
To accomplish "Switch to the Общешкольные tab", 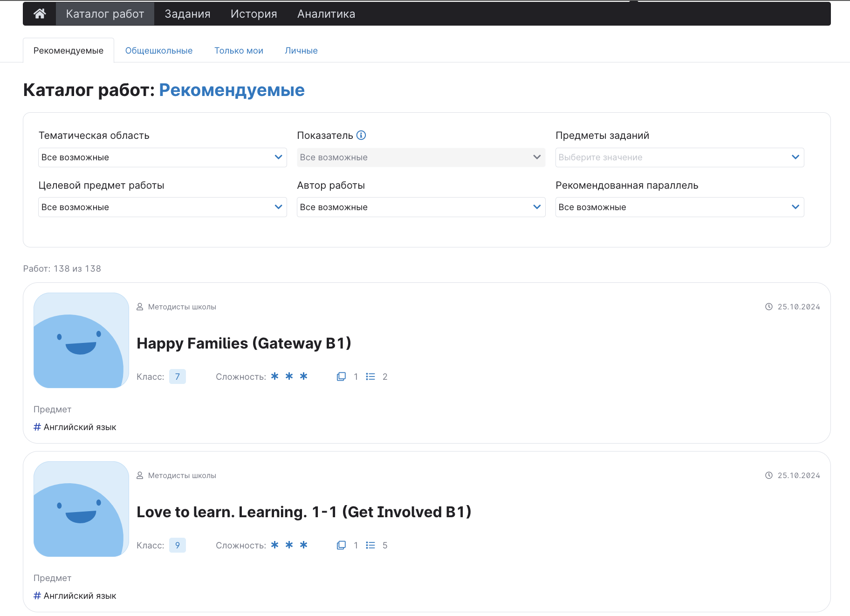I will 159,51.
